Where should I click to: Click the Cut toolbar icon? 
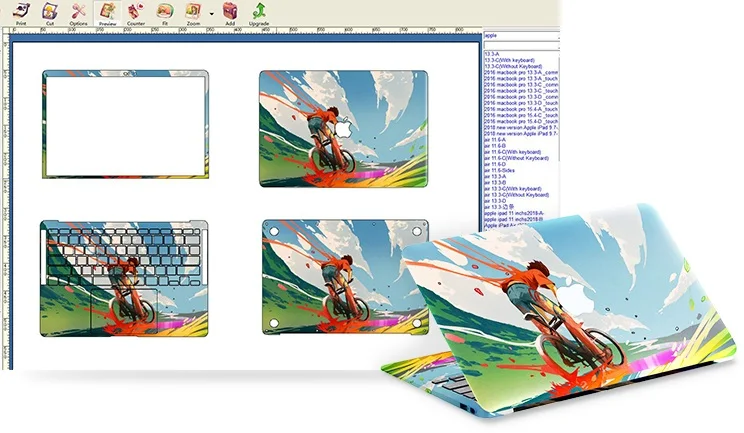pos(50,13)
